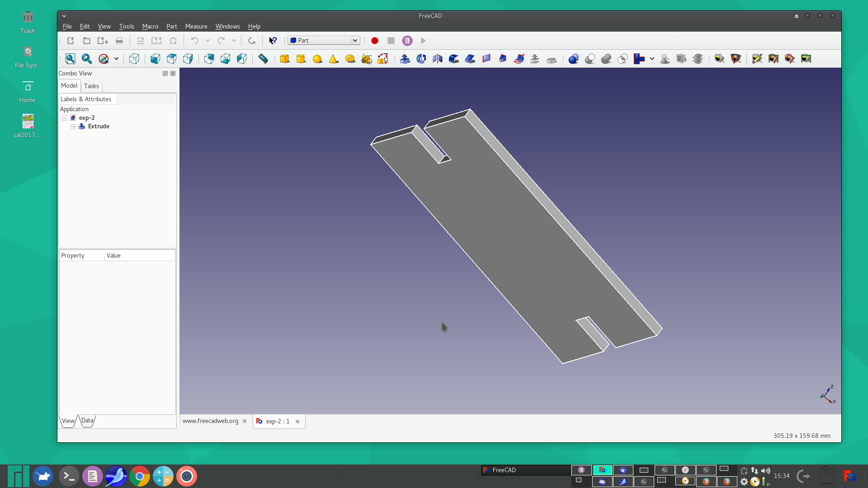Create a sphere primitive
Screen dimensions: 868x488
(x=317, y=59)
